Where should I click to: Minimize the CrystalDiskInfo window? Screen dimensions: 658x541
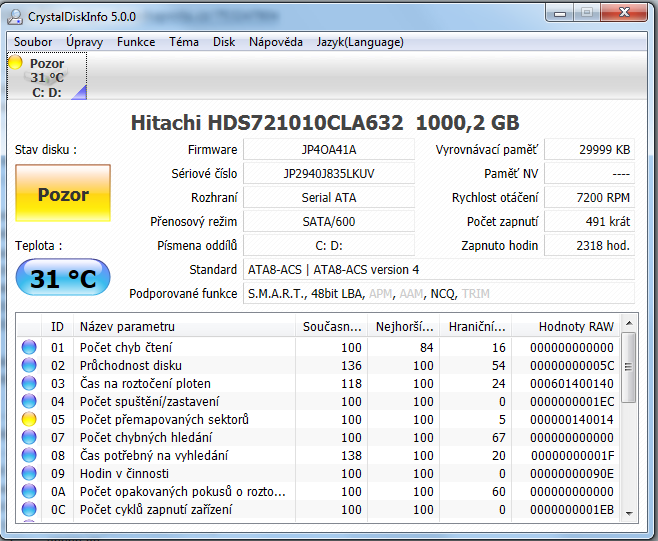[560, 13]
